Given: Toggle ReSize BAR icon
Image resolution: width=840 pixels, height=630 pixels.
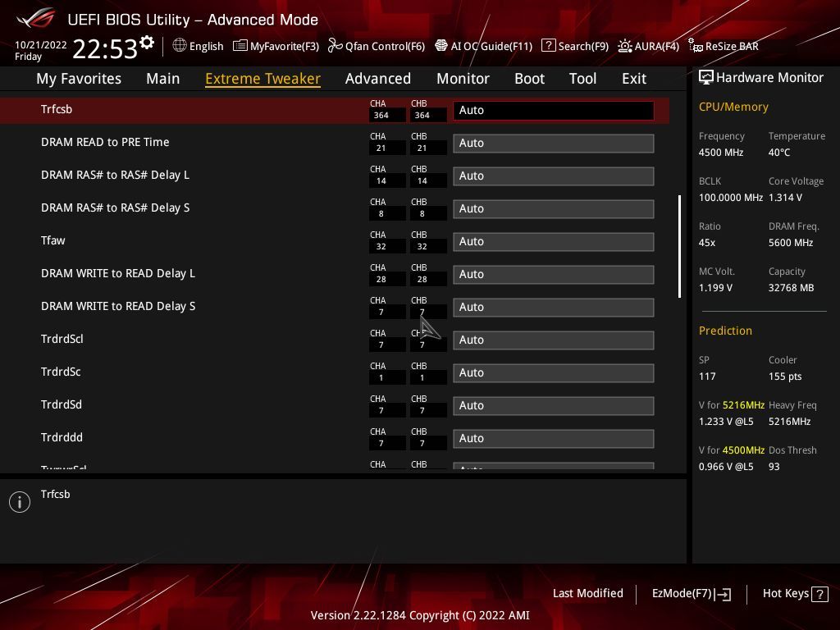Looking at the screenshot, I should pos(696,46).
